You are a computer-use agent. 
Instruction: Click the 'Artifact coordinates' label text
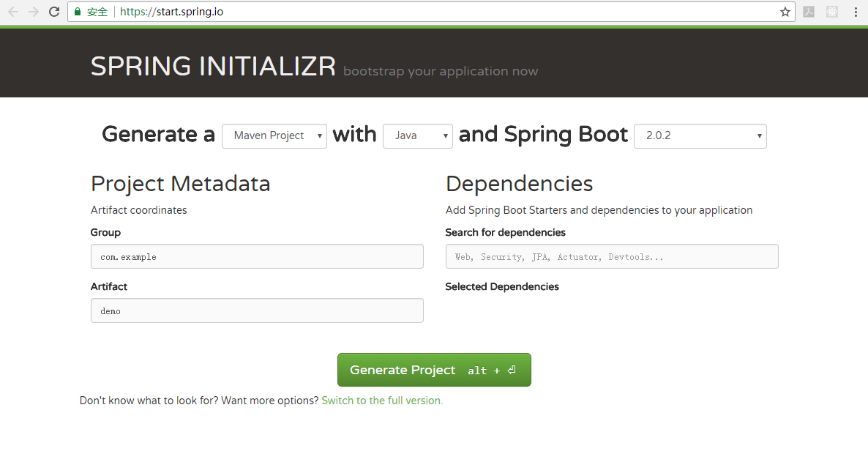[x=138, y=210]
